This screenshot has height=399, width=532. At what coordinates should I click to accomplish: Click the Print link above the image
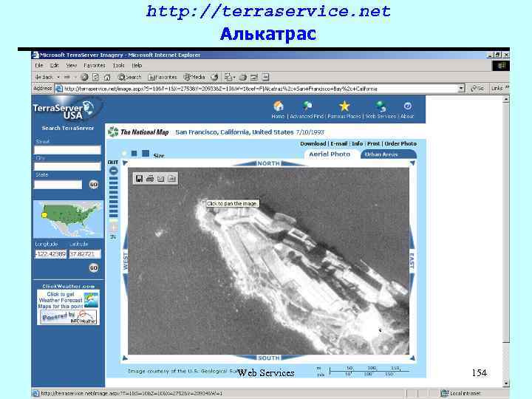pyautogui.click(x=373, y=143)
